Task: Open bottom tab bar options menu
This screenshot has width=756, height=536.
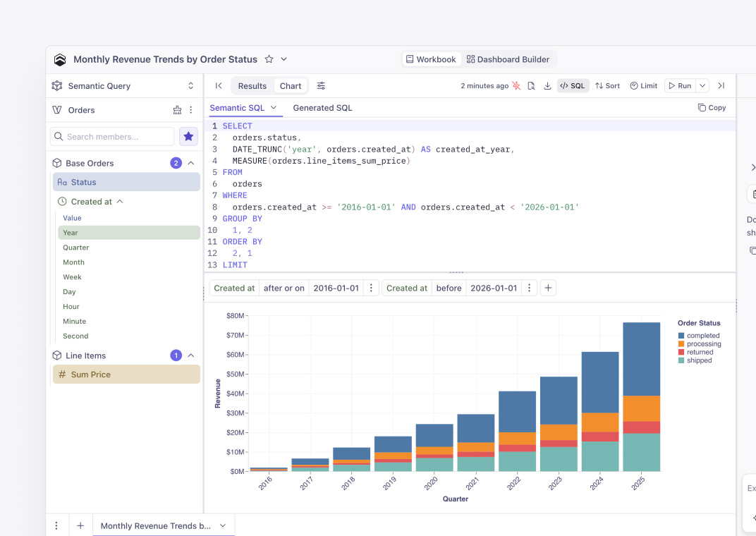Action: (56, 525)
